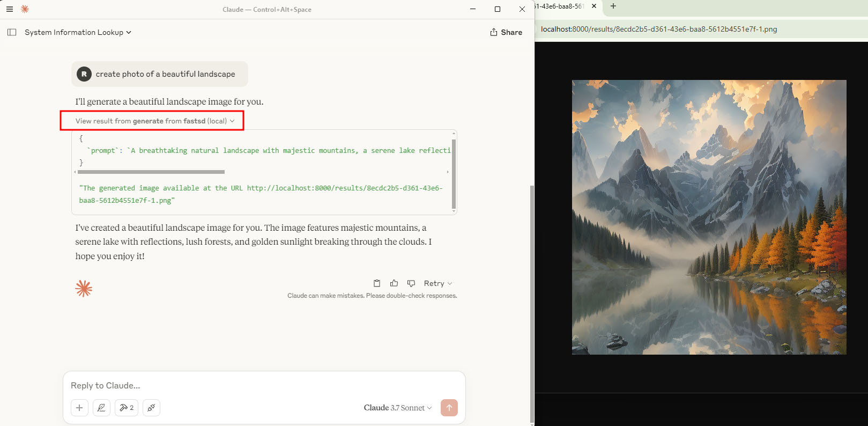Viewport: 868px width, 426px height.
Task: Copy the response with clipboard icon
Action: (x=377, y=283)
